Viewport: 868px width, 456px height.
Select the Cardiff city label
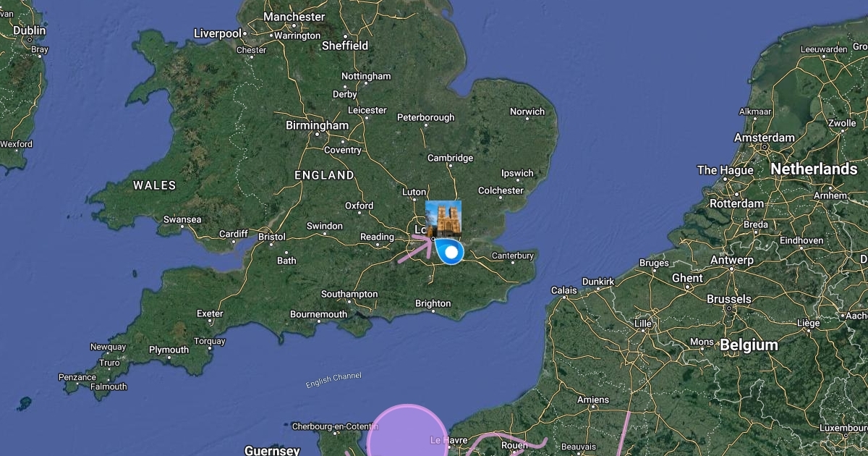234,234
